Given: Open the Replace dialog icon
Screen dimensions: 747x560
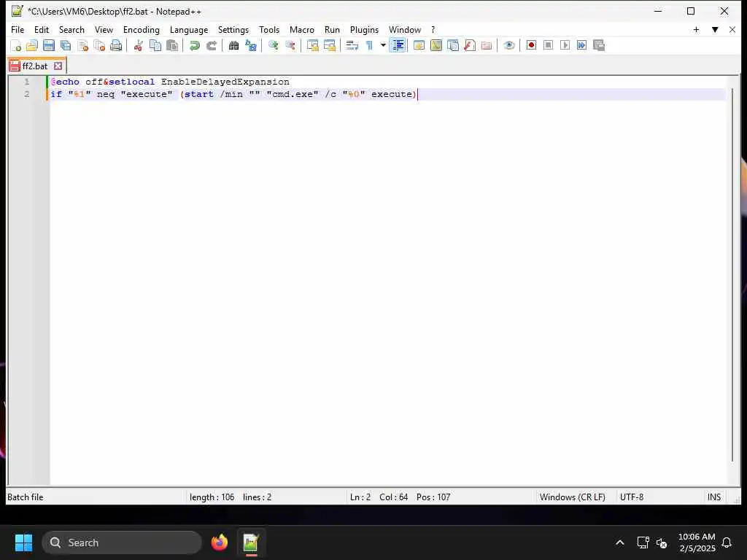Looking at the screenshot, I should (x=251, y=46).
